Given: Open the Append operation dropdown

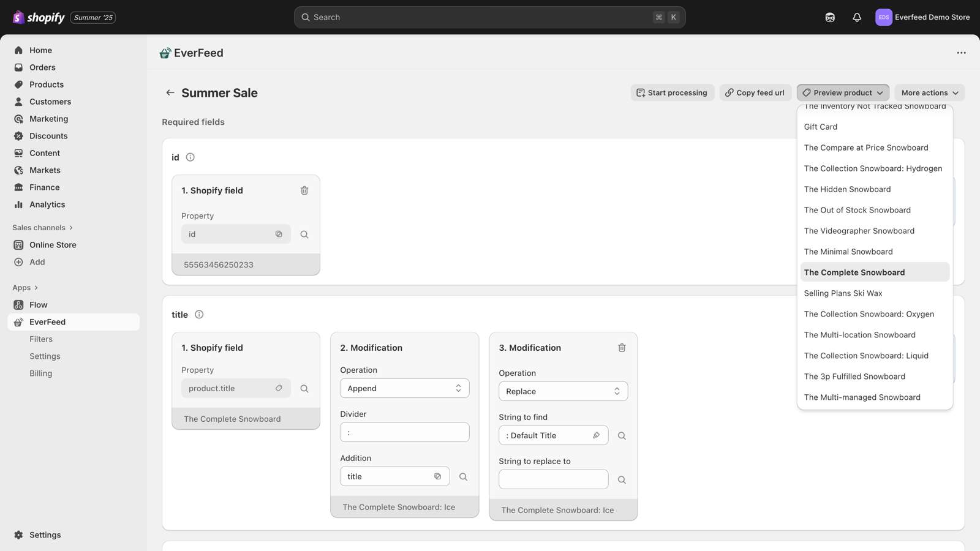Looking at the screenshot, I should pyautogui.click(x=405, y=388).
